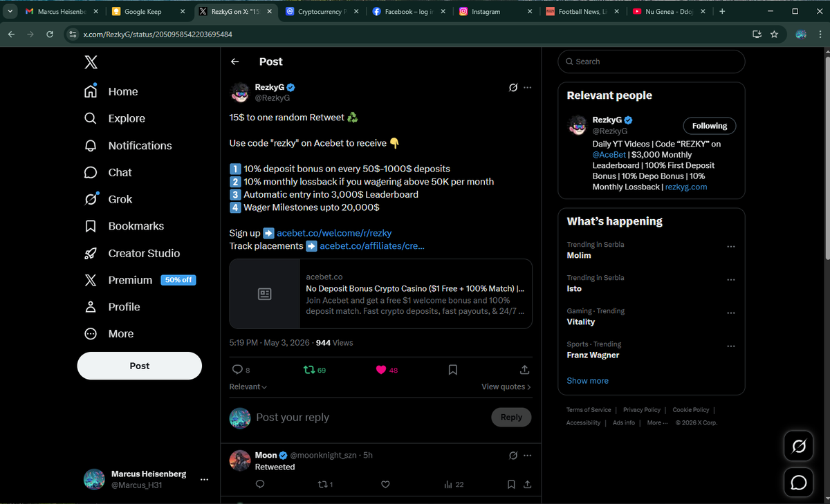The height and width of the screenshot is (504, 830).
Task: Click the Following button for RezkyG
Action: point(710,126)
